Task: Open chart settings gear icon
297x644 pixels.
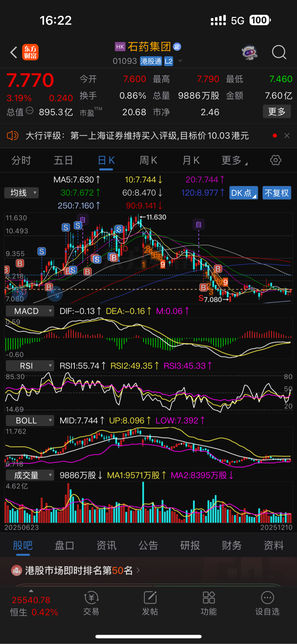Action: pos(276,160)
